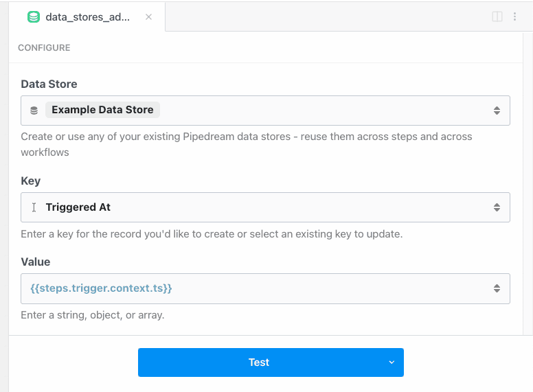Click the Key field label
This screenshot has width=533, height=392.
point(31,181)
